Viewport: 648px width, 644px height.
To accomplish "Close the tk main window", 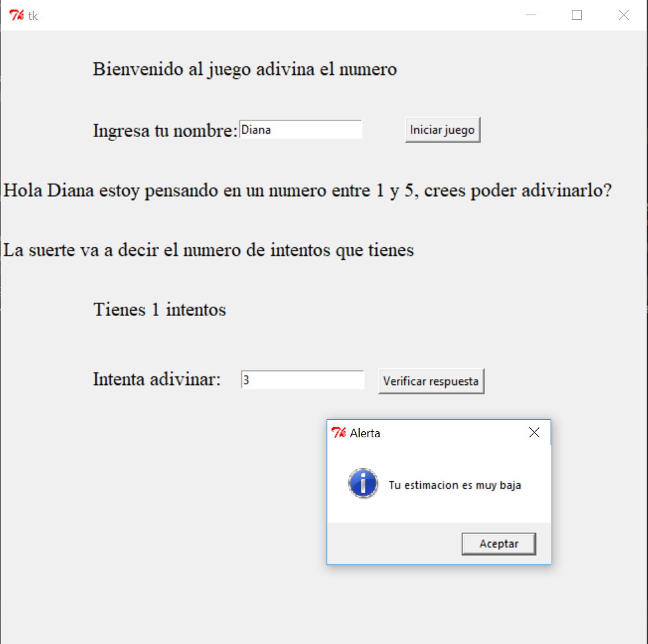I will tap(623, 15).
